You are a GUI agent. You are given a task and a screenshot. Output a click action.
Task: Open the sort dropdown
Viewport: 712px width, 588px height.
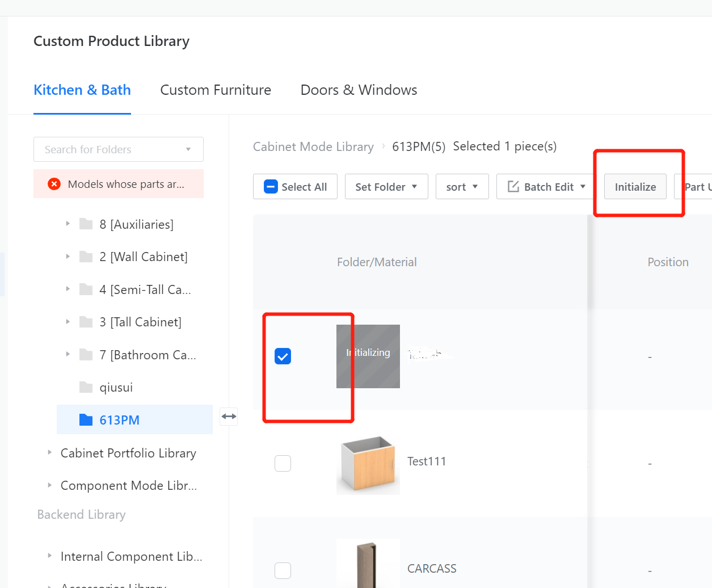tap(462, 187)
